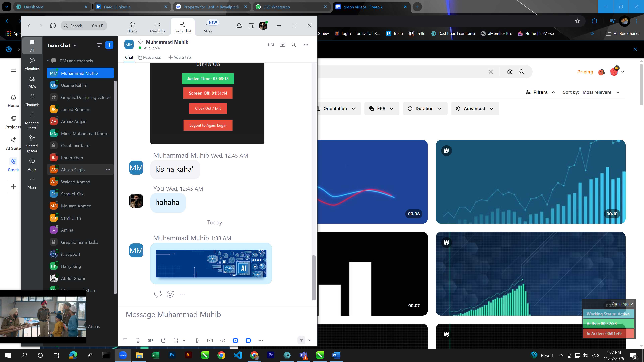Search in chat with magnifier icon
This screenshot has width=644, height=362.
pos(294,45)
